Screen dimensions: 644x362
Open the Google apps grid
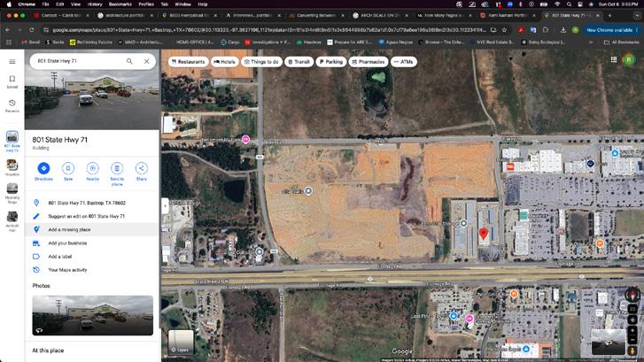614,59
